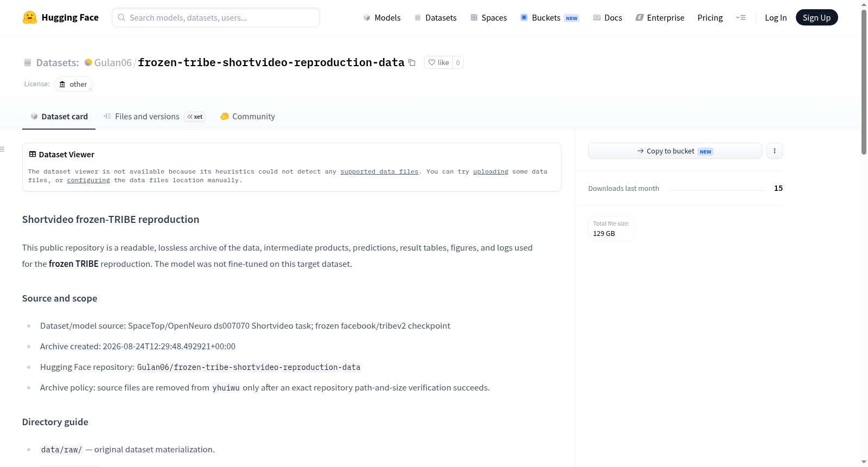Click the Hugging Face logo

point(60,17)
